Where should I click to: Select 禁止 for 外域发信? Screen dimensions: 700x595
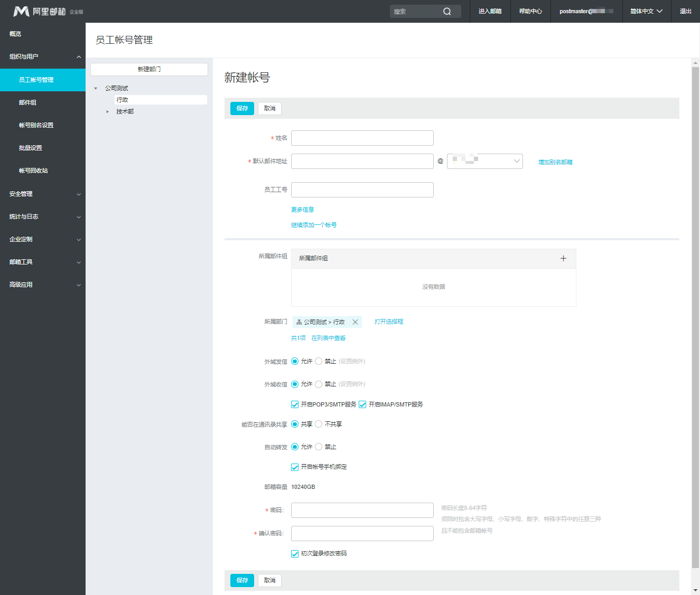319,361
